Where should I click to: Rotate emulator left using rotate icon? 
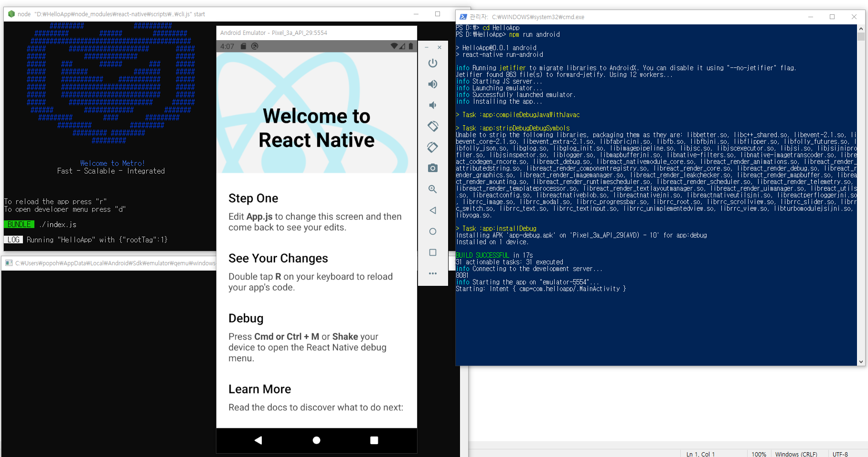click(x=433, y=126)
